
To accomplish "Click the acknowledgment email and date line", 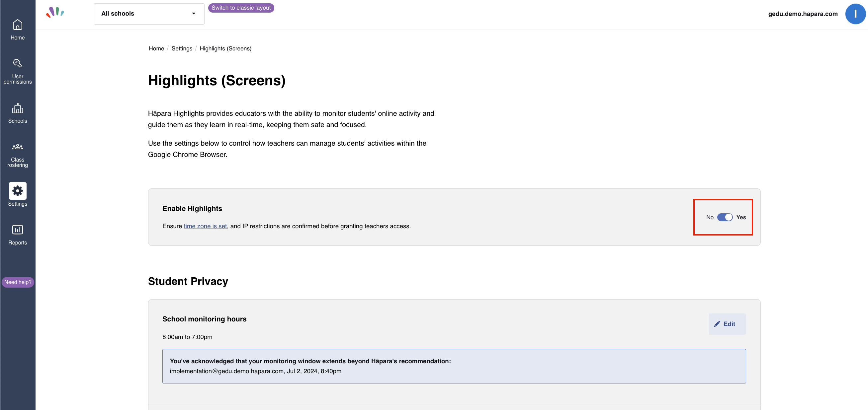I will click(255, 371).
